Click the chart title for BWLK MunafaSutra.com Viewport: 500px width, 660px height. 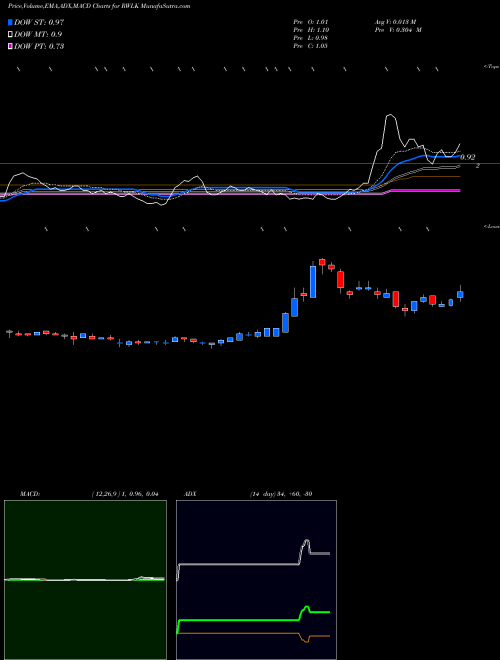coord(99,6)
